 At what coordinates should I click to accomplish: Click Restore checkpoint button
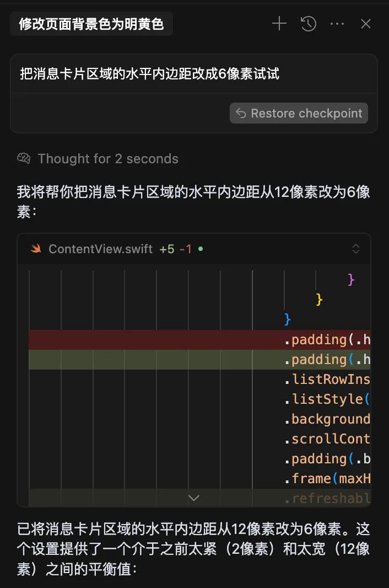tap(299, 113)
